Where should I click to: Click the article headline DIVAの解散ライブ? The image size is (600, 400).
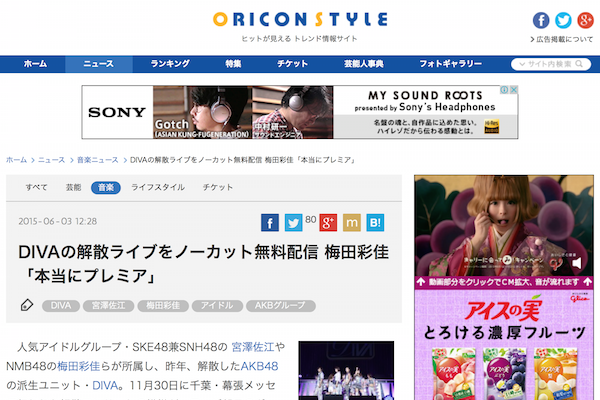point(203,264)
